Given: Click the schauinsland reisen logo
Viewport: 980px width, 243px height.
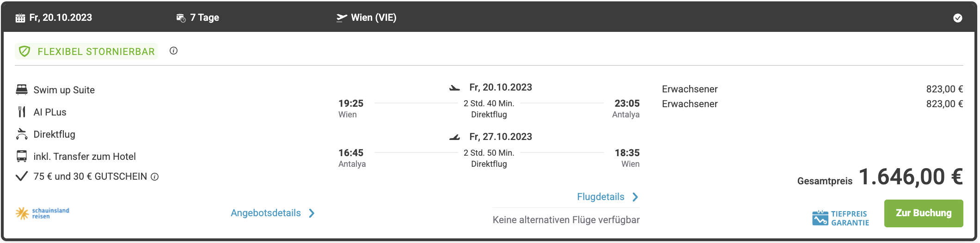Looking at the screenshot, I should click(42, 213).
